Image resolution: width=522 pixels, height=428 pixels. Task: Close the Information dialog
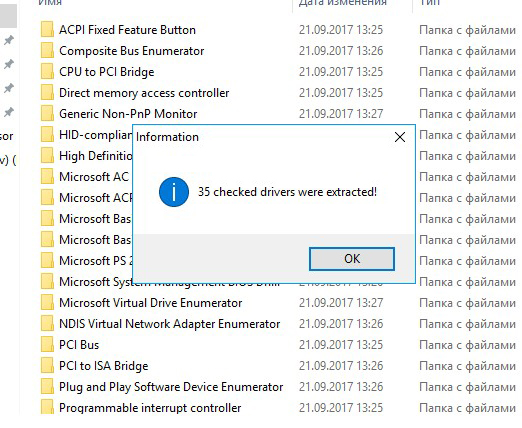point(400,137)
